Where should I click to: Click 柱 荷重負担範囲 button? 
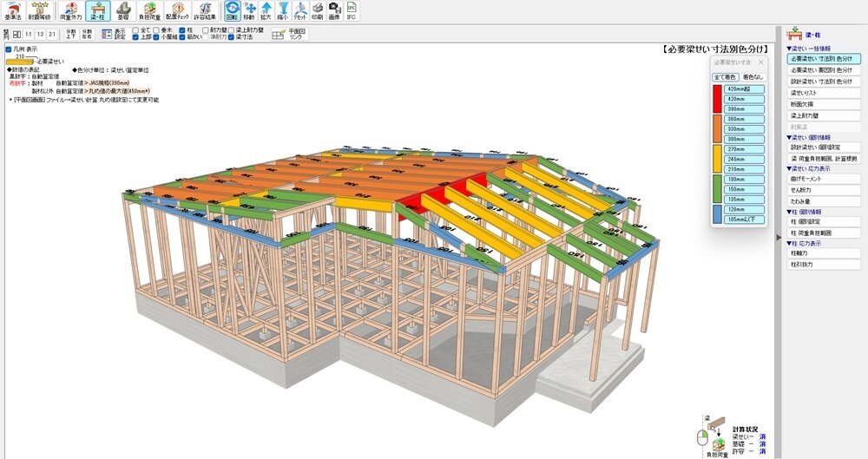point(824,233)
